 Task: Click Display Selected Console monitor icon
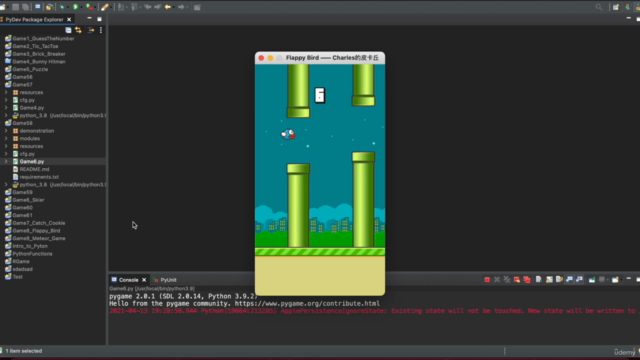point(602,280)
